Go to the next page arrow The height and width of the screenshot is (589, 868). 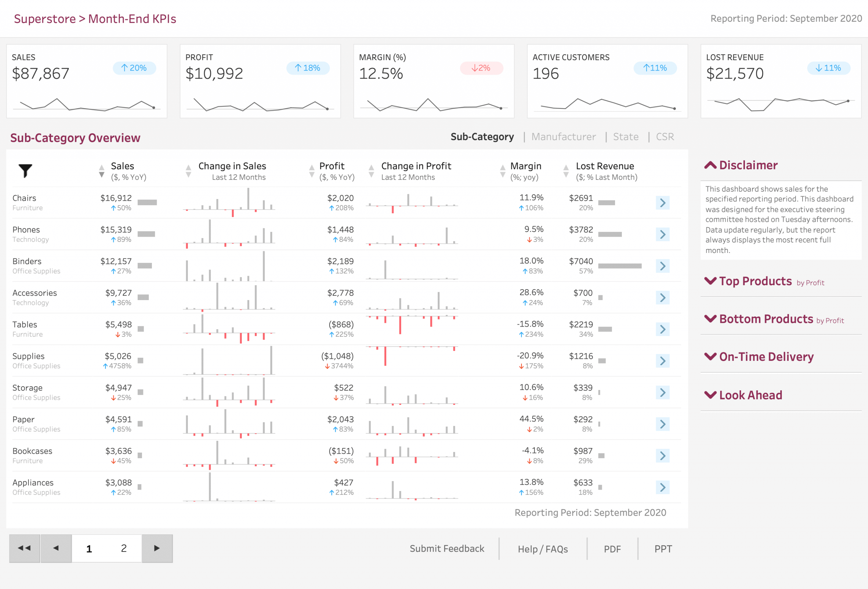tap(157, 548)
